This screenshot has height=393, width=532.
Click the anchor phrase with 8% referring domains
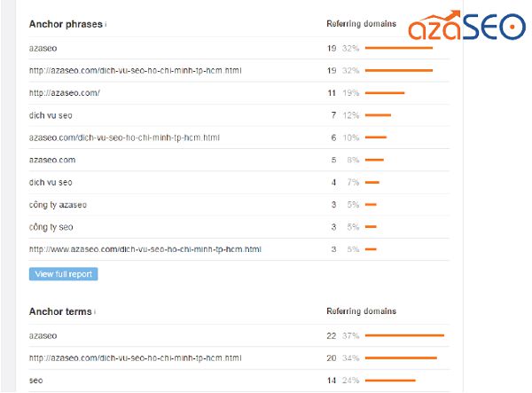[x=51, y=160]
